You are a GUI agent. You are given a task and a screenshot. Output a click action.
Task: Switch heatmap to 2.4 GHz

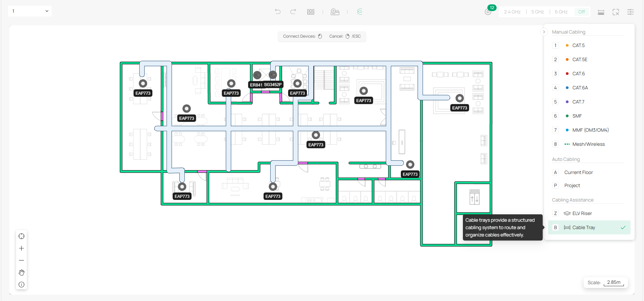click(512, 12)
